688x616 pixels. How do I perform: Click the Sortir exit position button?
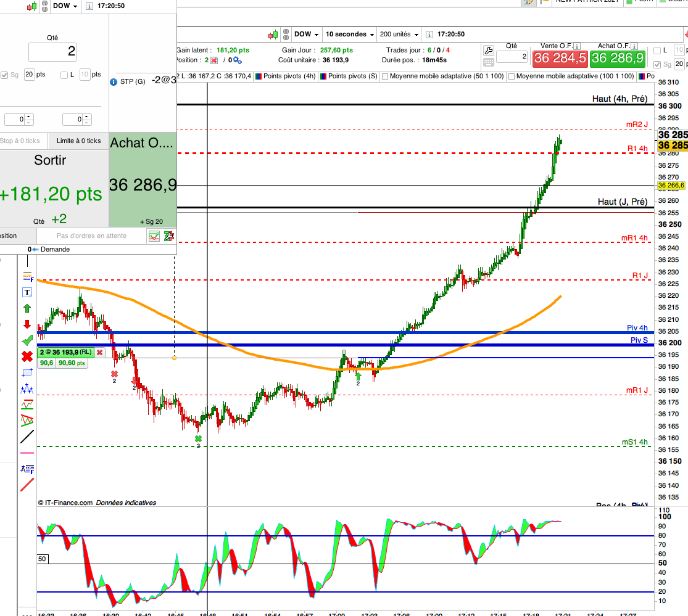(54, 189)
